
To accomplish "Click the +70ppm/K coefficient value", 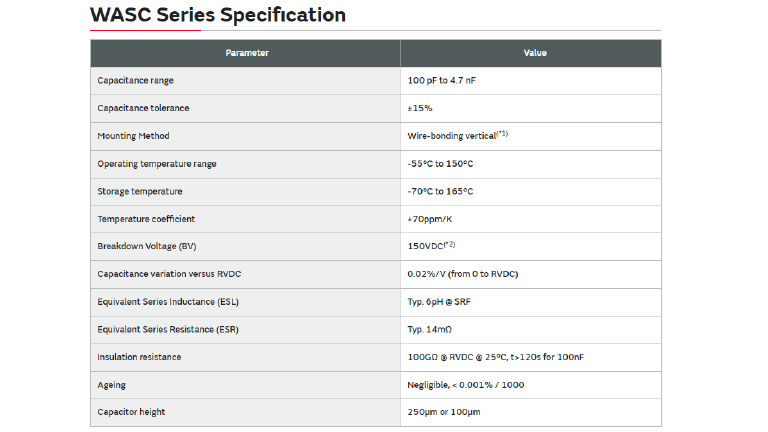I will [x=431, y=219].
